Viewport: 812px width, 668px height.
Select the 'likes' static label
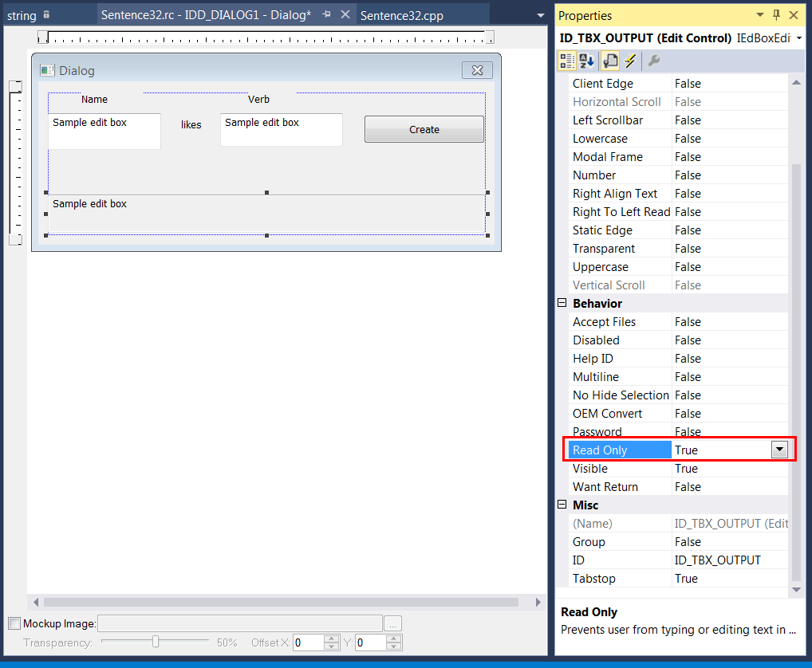[191, 124]
